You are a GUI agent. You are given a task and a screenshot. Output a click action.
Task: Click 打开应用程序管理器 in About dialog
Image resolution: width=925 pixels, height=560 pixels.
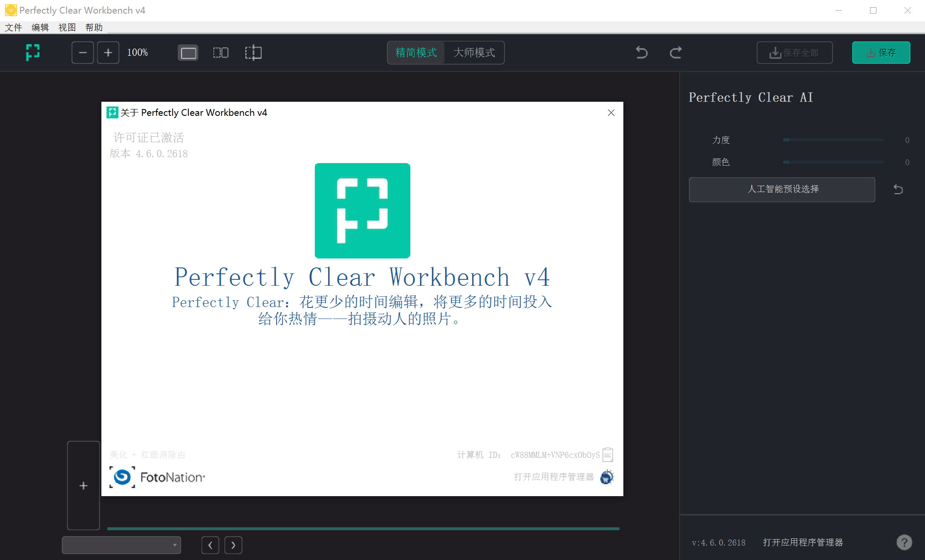[x=554, y=477]
